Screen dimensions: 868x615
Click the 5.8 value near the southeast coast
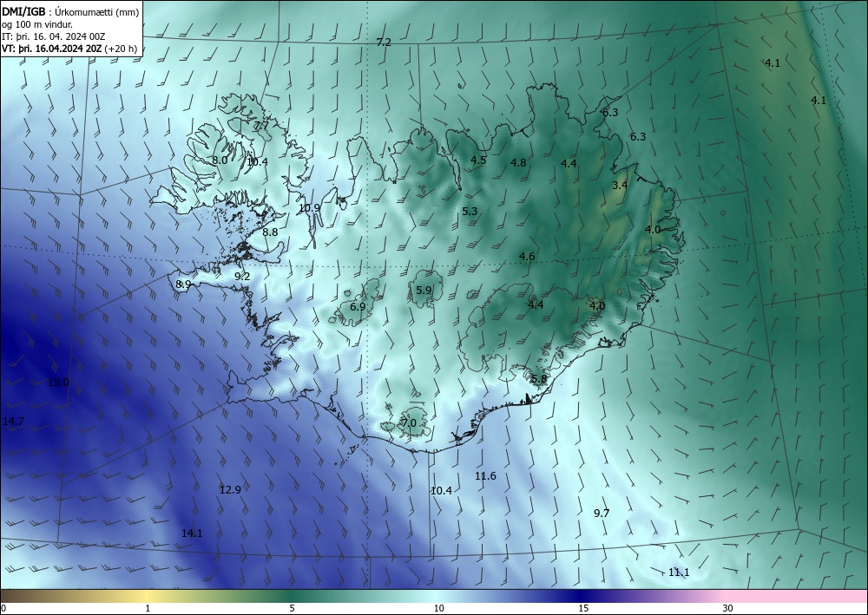539,379
